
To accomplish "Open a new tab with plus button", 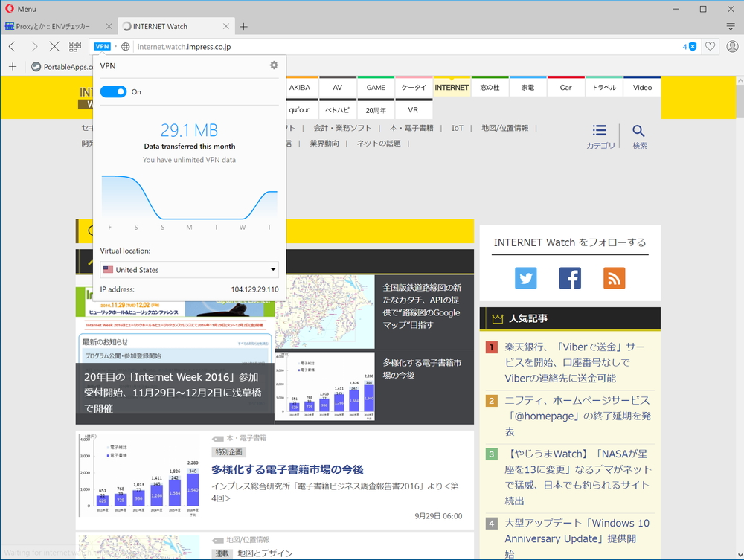I will coord(243,27).
